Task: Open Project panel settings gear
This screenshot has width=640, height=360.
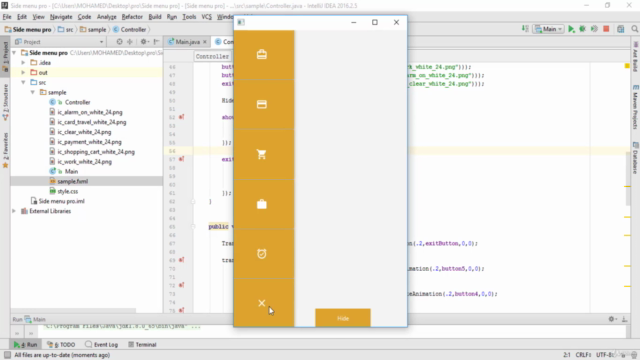Action: click(x=144, y=42)
